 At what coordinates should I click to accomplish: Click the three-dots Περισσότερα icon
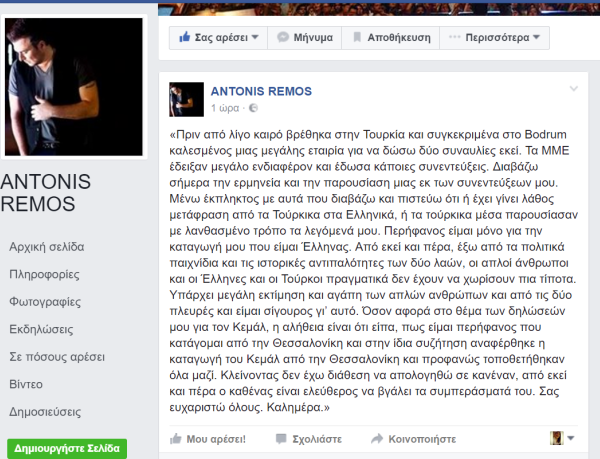point(455,37)
